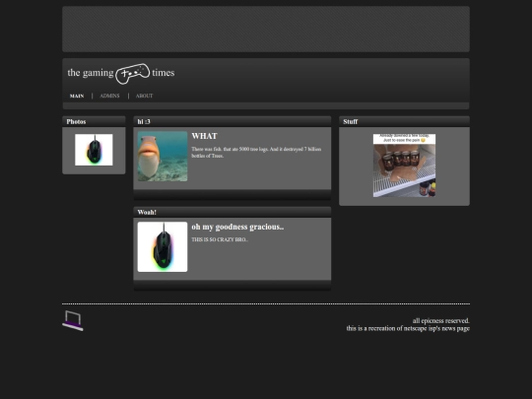Click the gaming mouse image in Woah! post
The width and height of the screenshot is (532, 399).
163,246
